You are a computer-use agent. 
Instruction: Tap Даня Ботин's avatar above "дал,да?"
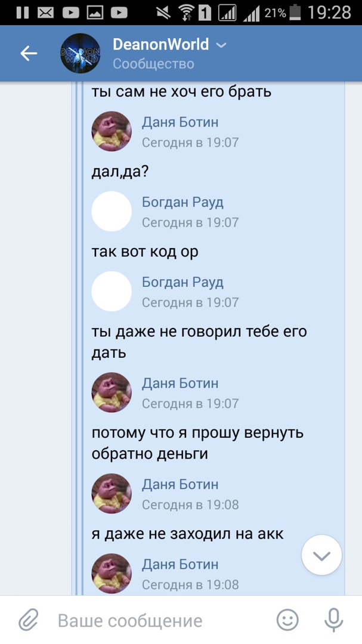112,131
